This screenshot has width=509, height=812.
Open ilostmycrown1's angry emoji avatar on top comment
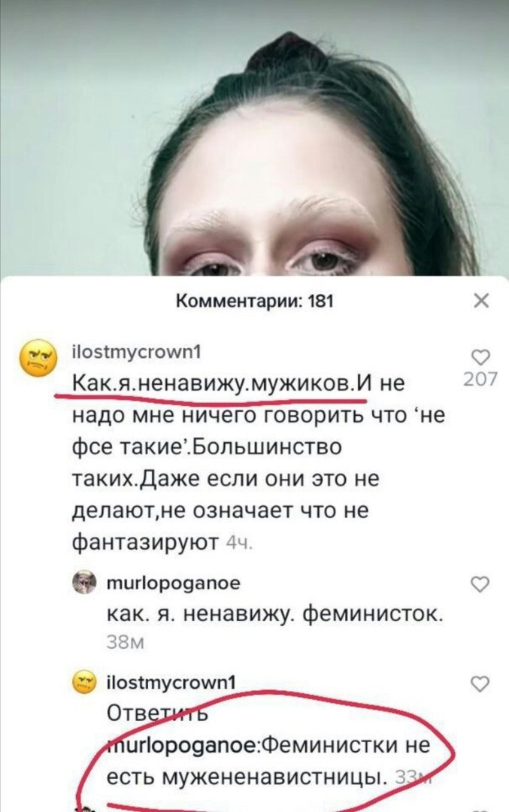(x=38, y=359)
